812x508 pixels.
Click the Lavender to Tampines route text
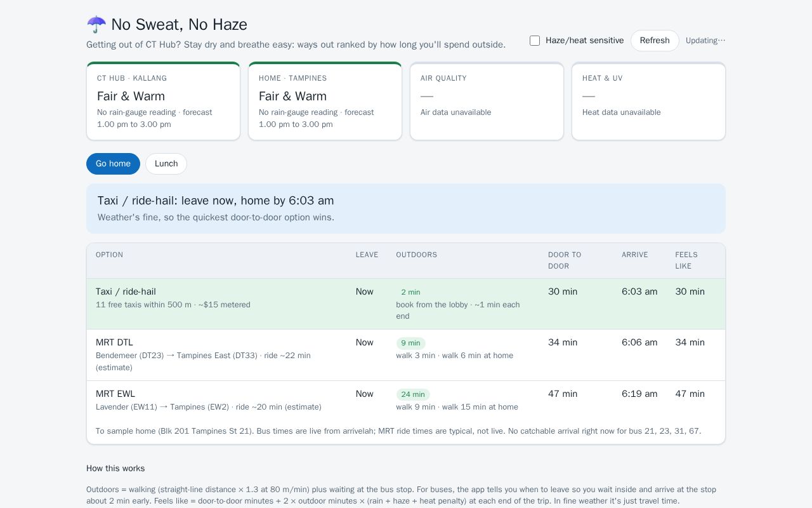tap(209, 407)
